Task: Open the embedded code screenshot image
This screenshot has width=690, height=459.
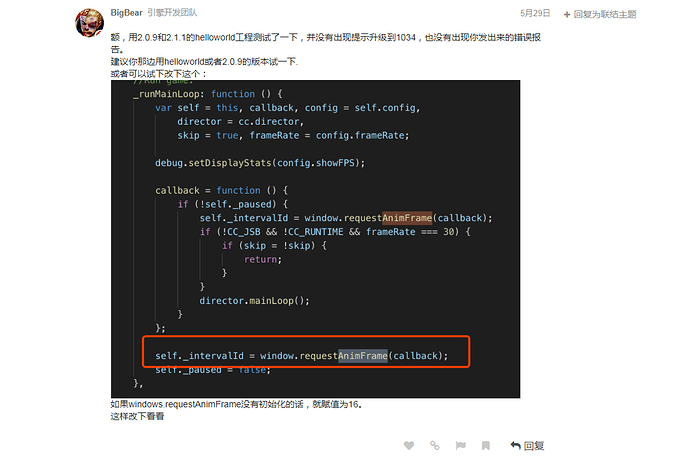Action: click(315, 239)
